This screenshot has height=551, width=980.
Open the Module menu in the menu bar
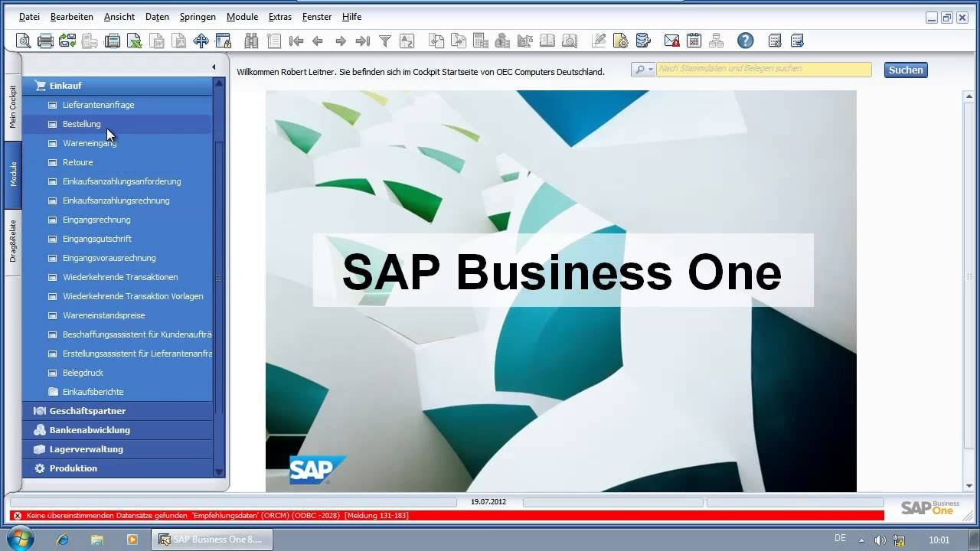(242, 17)
